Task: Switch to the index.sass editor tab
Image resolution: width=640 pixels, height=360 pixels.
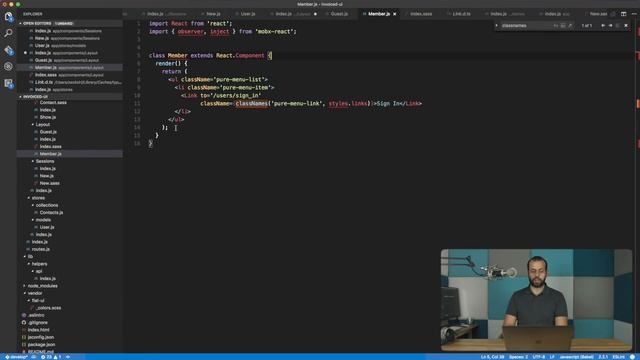Action: point(421,14)
